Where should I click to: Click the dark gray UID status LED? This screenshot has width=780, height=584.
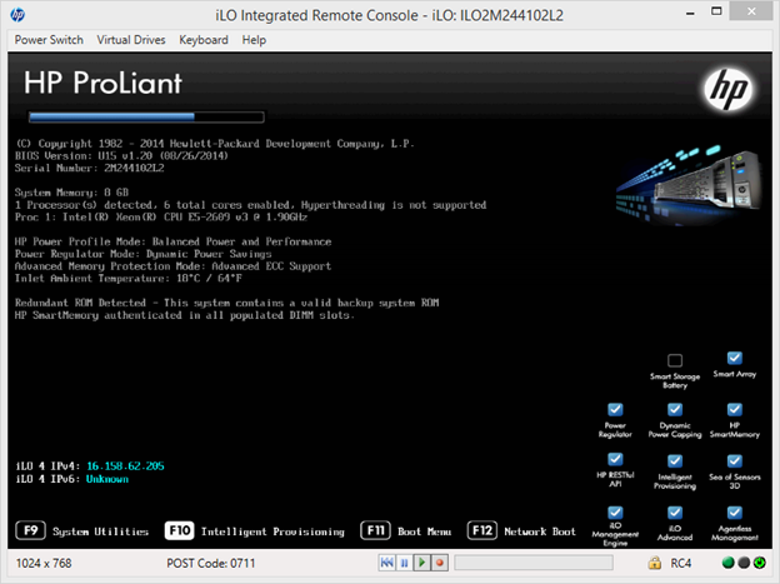pyautogui.click(x=744, y=563)
